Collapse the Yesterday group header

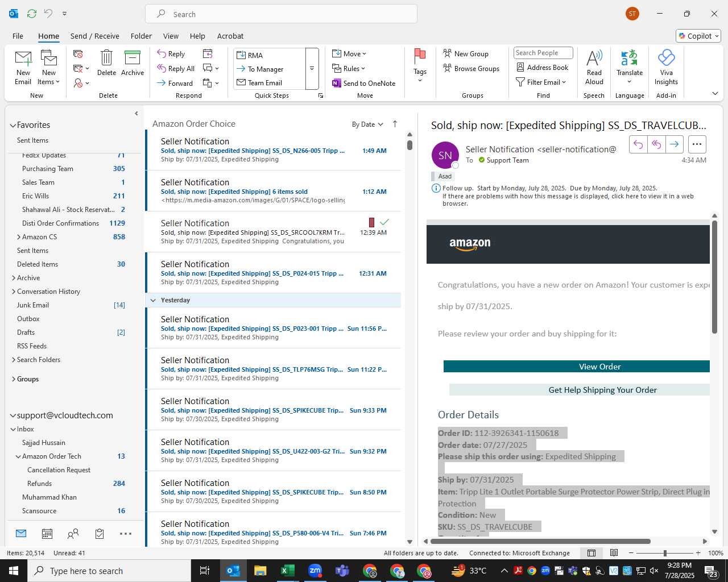(x=153, y=300)
